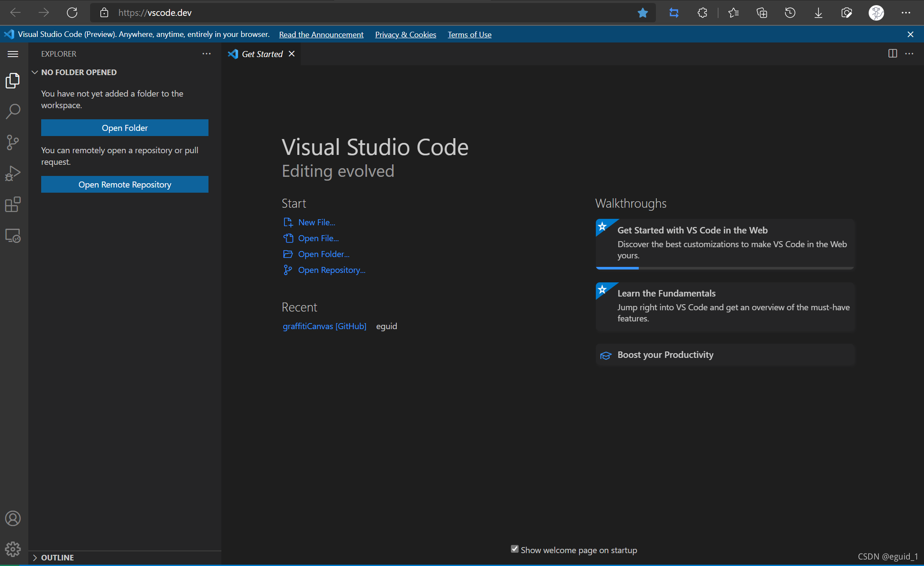Open the Accounts icon in activity bar

pyautogui.click(x=13, y=518)
